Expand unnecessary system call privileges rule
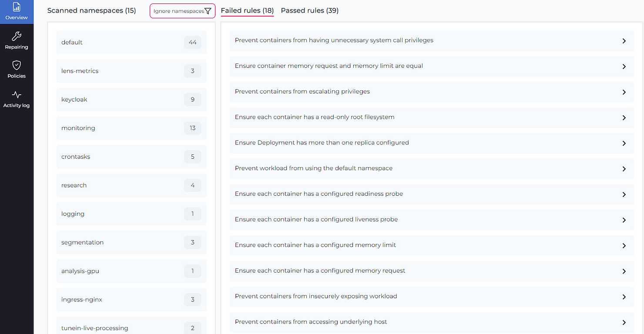Viewport: 644px width, 334px height. pyautogui.click(x=624, y=40)
